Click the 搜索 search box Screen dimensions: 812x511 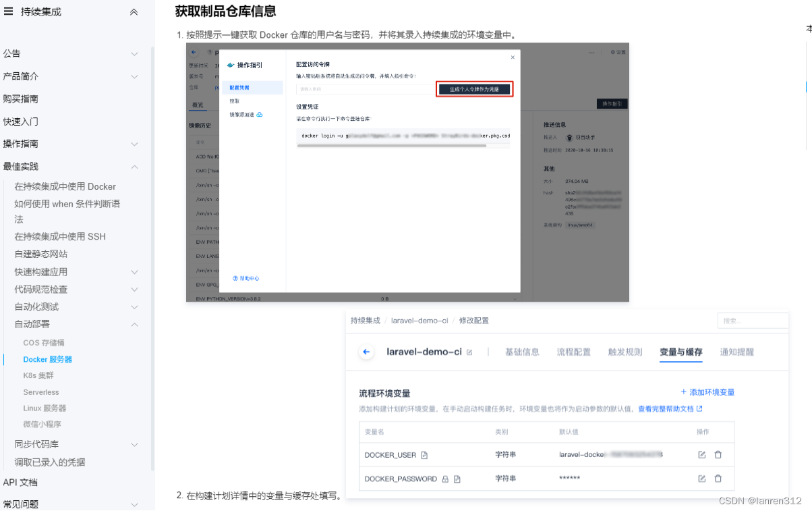753,321
